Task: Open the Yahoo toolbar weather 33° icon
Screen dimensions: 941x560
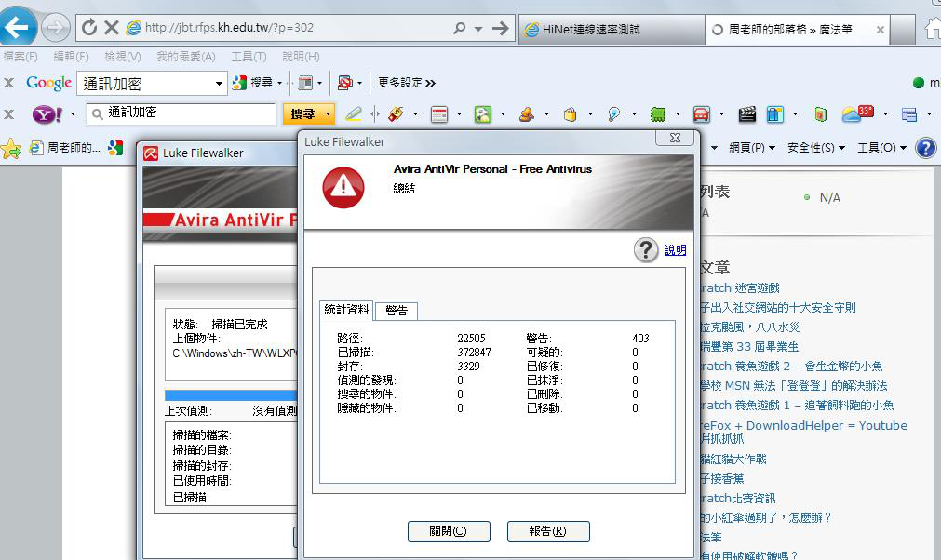Action: tap(857, 113)
